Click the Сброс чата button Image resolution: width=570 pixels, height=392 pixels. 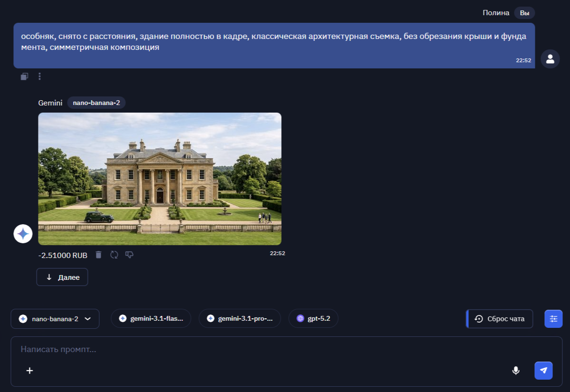[500, 319]
